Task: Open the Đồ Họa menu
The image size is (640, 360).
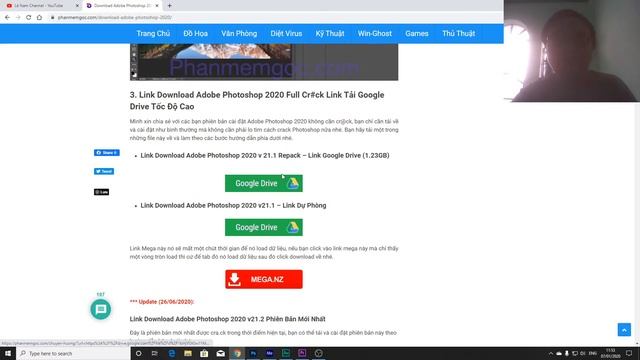Action: [196, 33]
